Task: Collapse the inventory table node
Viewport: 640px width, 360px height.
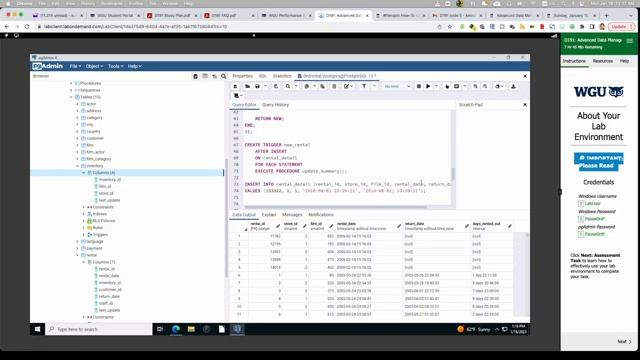Action: click(78, 166)
